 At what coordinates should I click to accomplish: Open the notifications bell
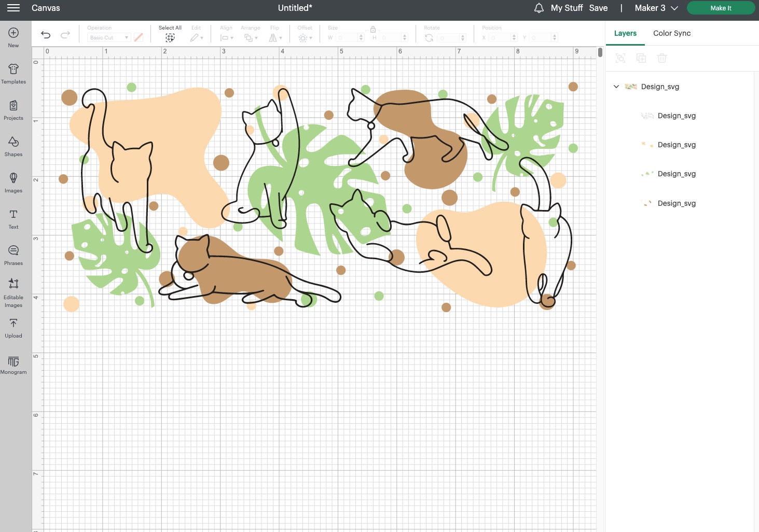[539, 8]
